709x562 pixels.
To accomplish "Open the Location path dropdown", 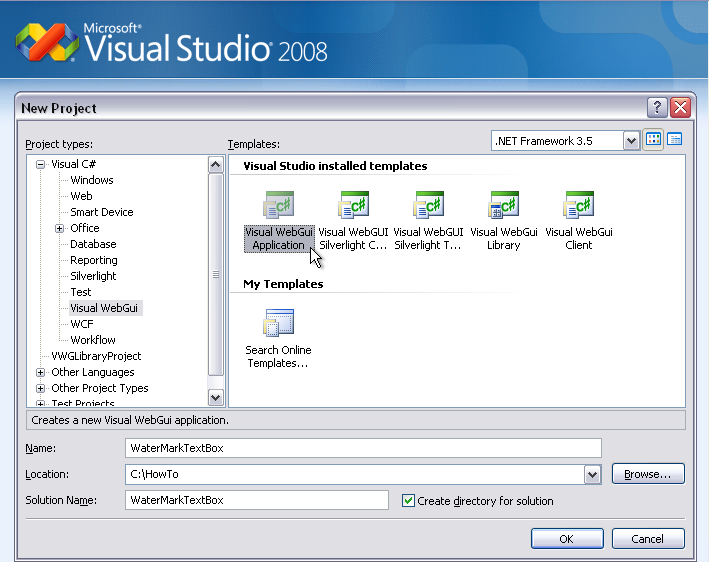I will coord(592,475).
